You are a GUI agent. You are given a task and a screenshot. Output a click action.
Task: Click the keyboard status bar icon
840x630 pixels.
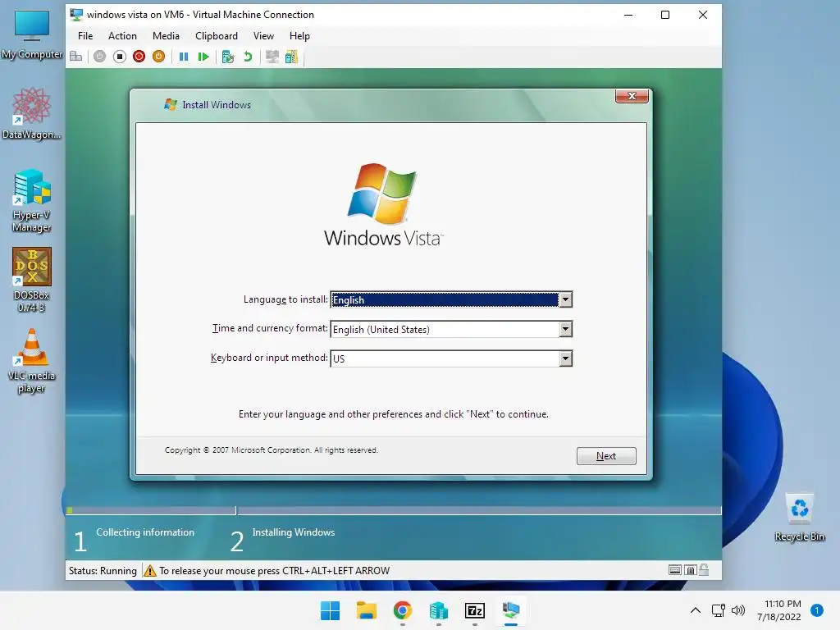point(675,570)
